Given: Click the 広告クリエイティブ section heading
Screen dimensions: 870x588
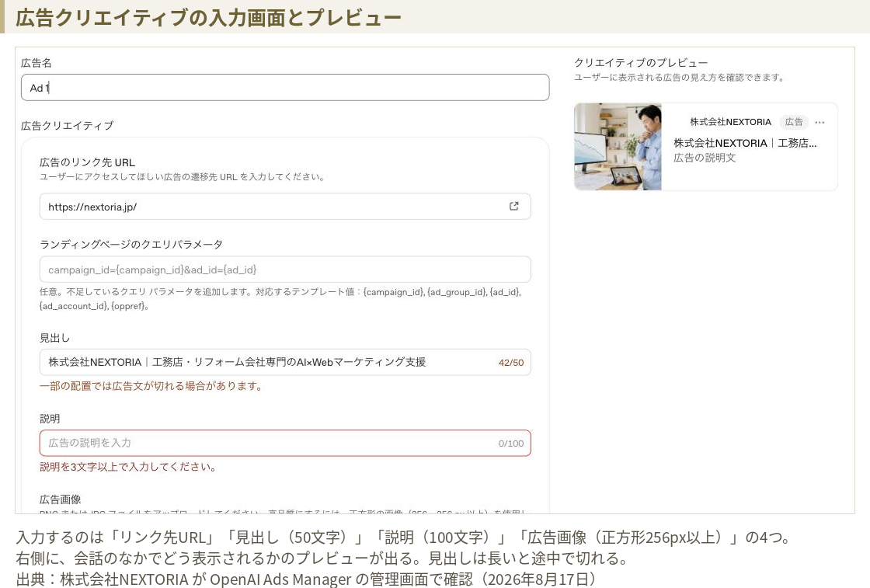Looking at the screenshot, I should pyautogui.click(x=67, y=126).
